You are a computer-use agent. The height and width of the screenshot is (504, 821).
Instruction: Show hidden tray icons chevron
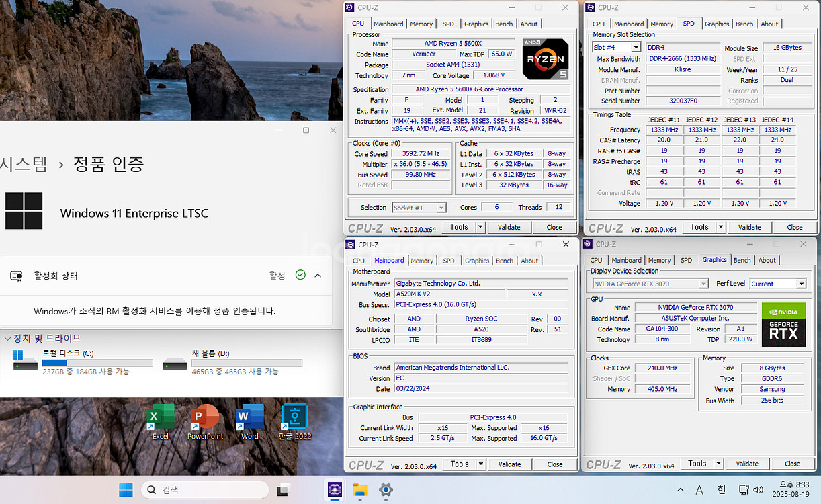tap(681, 490)
